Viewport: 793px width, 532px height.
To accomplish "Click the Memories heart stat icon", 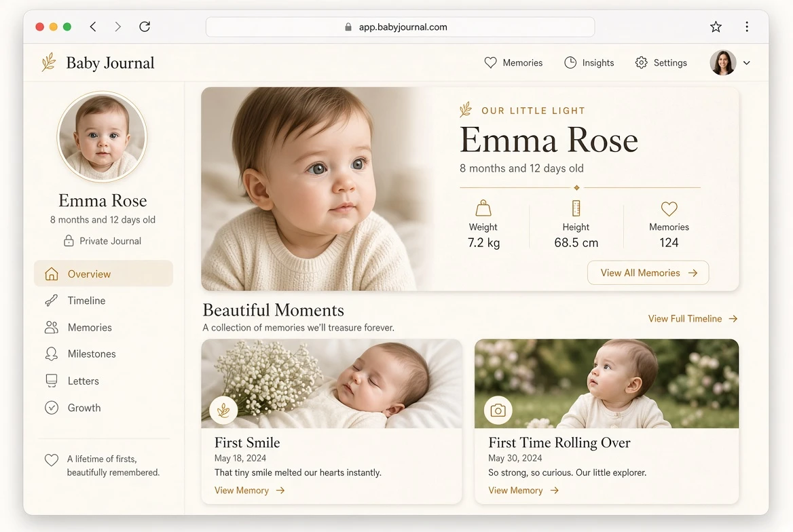I will [x=669, y=208].
